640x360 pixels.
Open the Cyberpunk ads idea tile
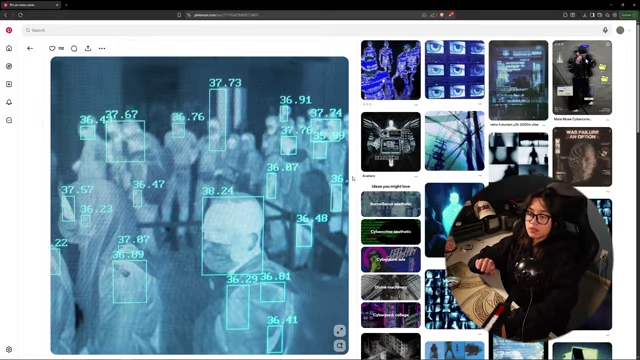[391, 259]
